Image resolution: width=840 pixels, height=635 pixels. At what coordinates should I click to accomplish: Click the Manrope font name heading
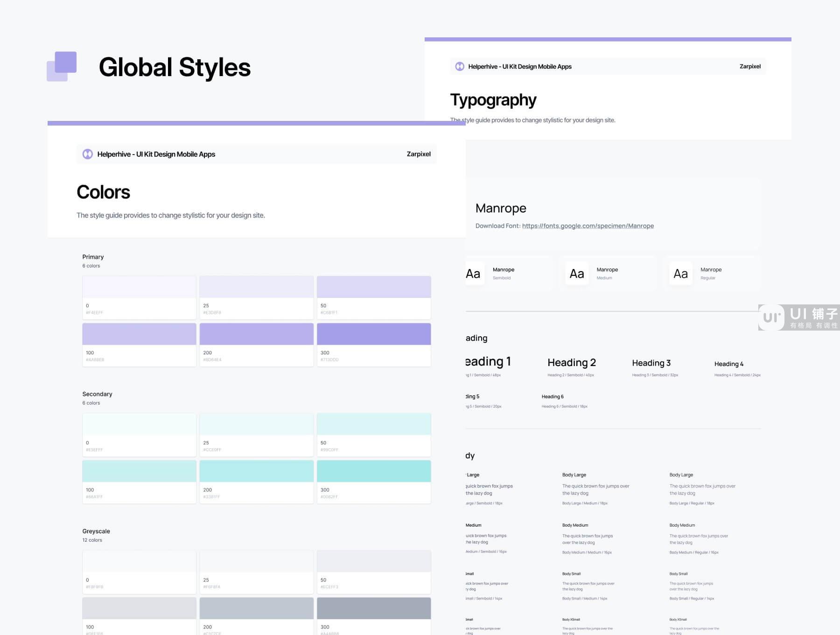point(501,208)
